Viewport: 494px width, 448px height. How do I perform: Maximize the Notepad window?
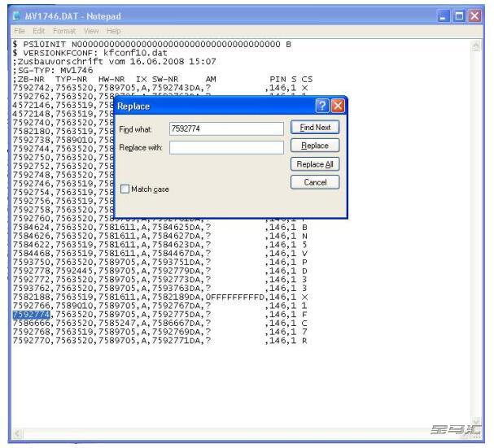(459, 15)
